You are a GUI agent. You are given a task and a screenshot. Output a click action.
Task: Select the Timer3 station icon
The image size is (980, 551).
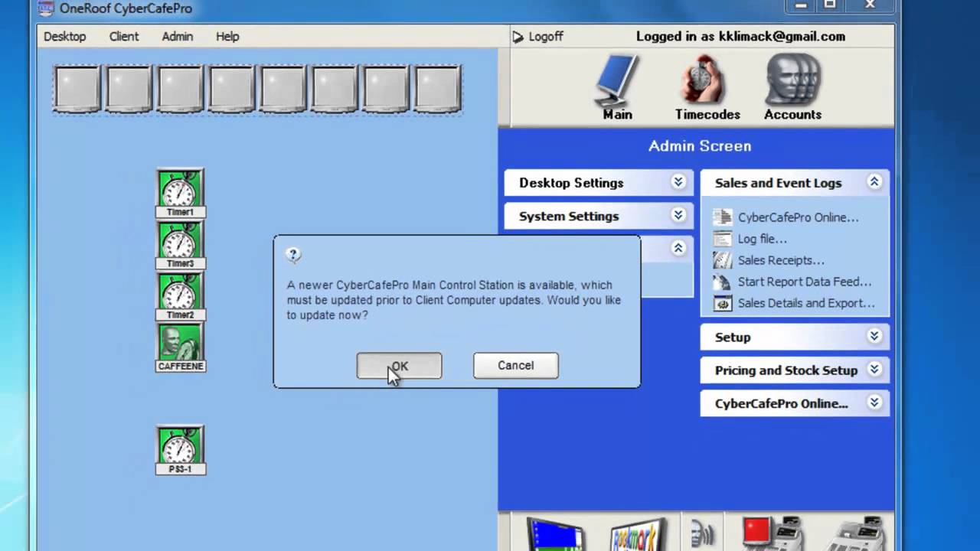(181, 245)
